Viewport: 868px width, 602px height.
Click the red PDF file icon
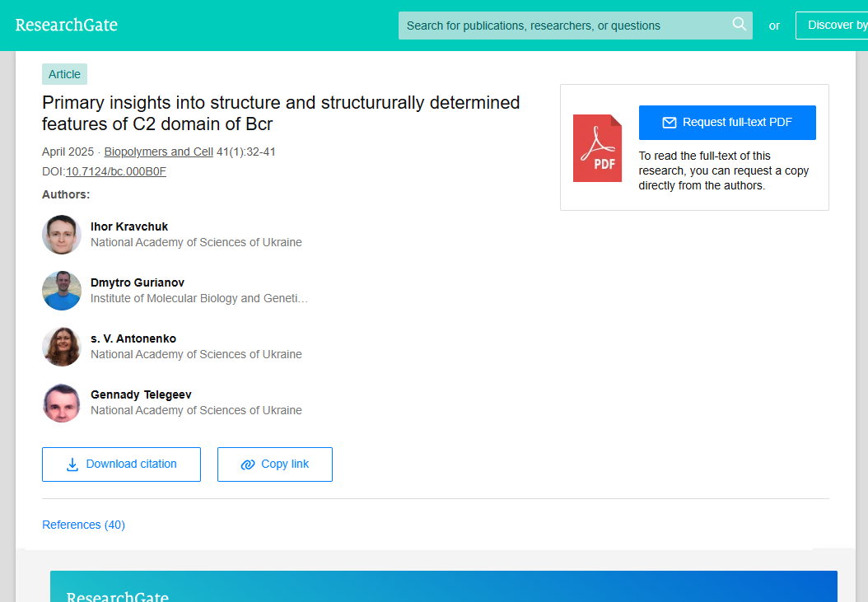[x=597, y=148]
